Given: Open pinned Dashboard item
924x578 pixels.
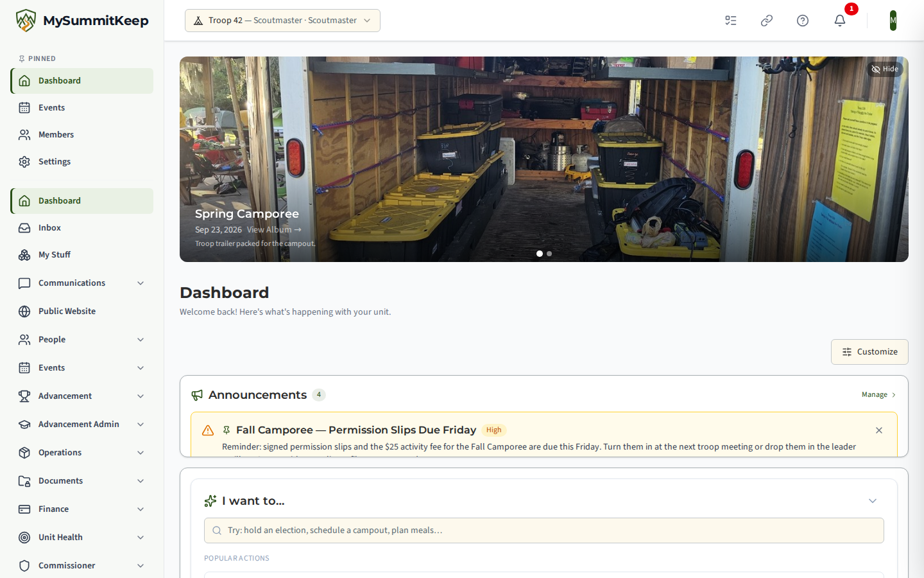Looking at the screenshot, I should [x=81, y=81].
